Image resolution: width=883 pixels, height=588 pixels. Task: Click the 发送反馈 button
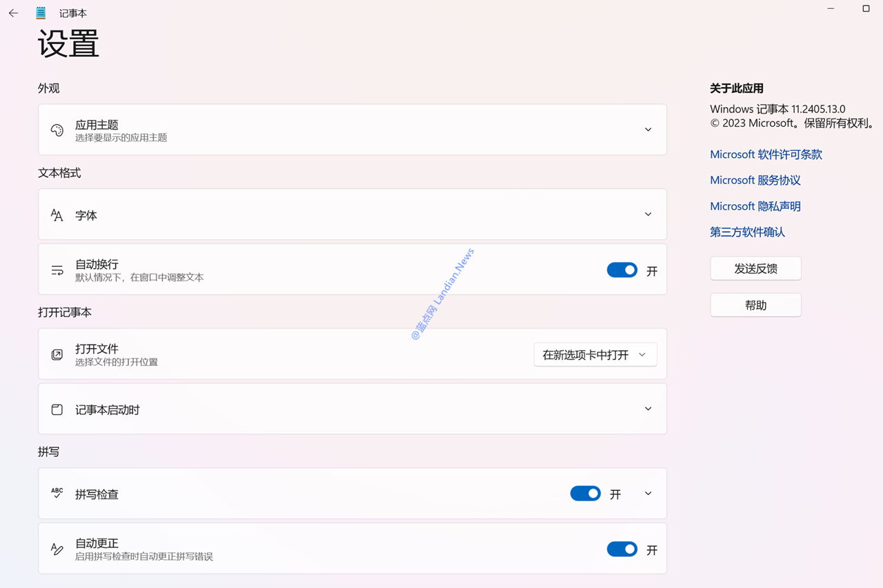(755, 269)
